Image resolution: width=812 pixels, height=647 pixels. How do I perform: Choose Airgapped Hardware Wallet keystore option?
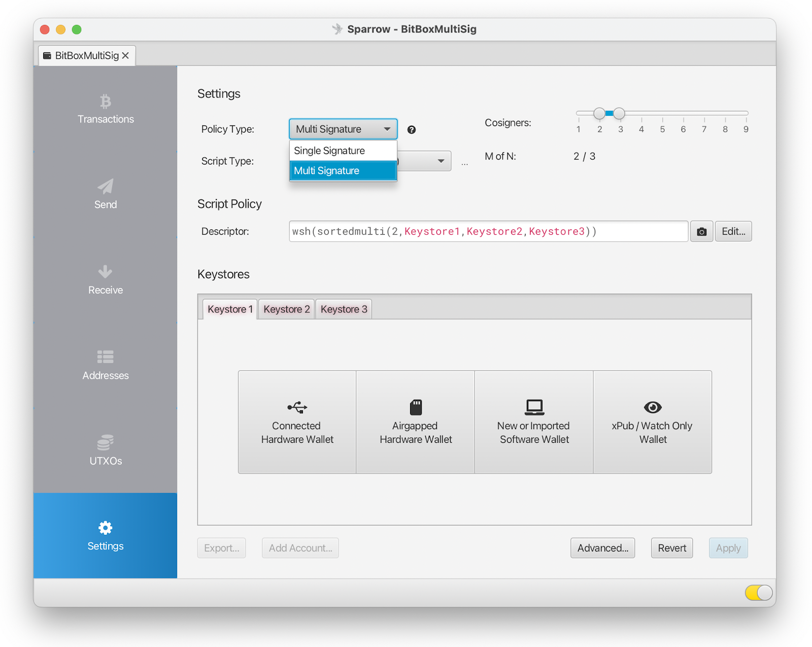(x=416, y=422)
